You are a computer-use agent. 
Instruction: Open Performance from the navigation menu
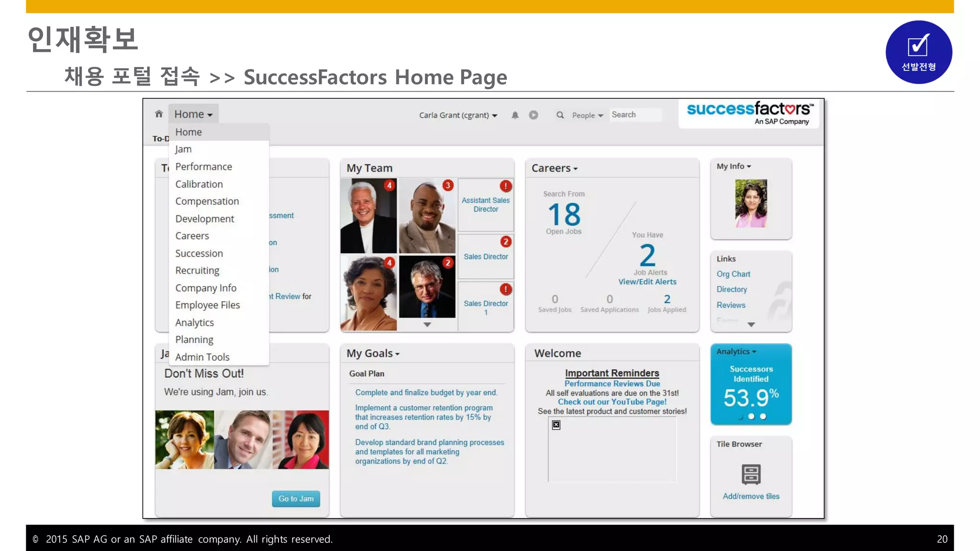[x=219, y=166]
